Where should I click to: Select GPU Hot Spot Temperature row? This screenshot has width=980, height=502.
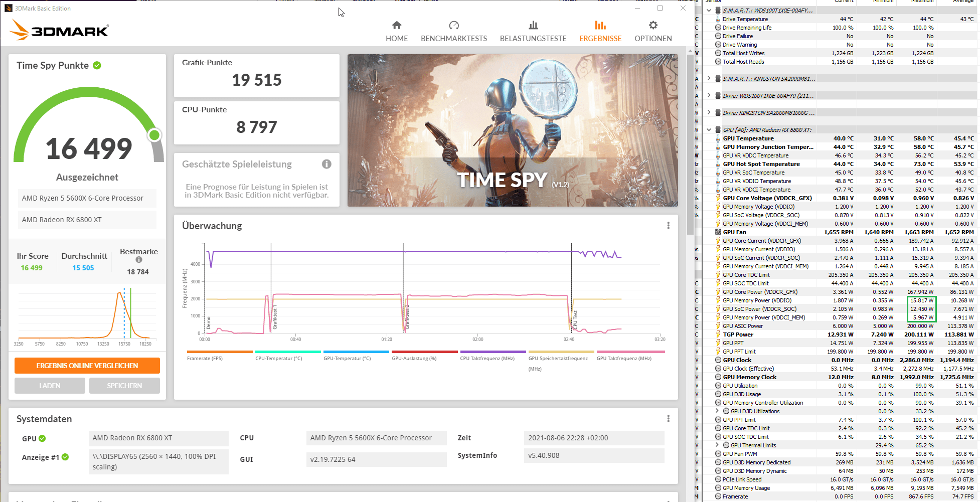point(839,164)
